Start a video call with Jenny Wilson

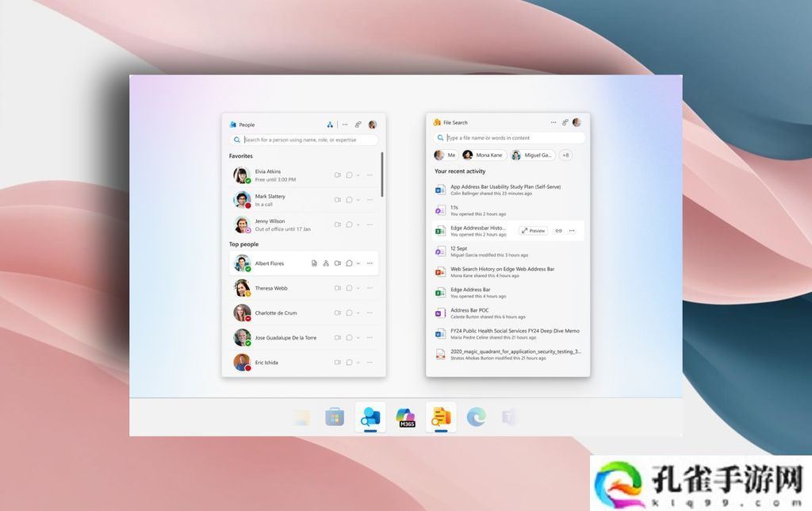click(x=338, y=225)
